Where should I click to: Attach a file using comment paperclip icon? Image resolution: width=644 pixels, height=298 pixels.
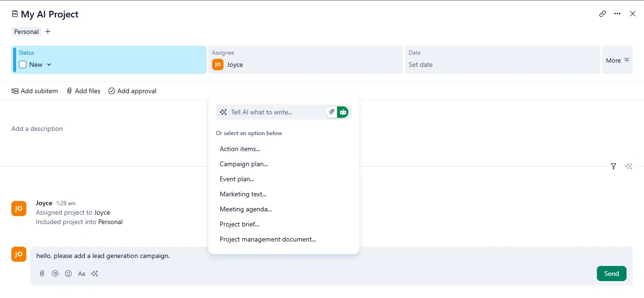[42, 274]
